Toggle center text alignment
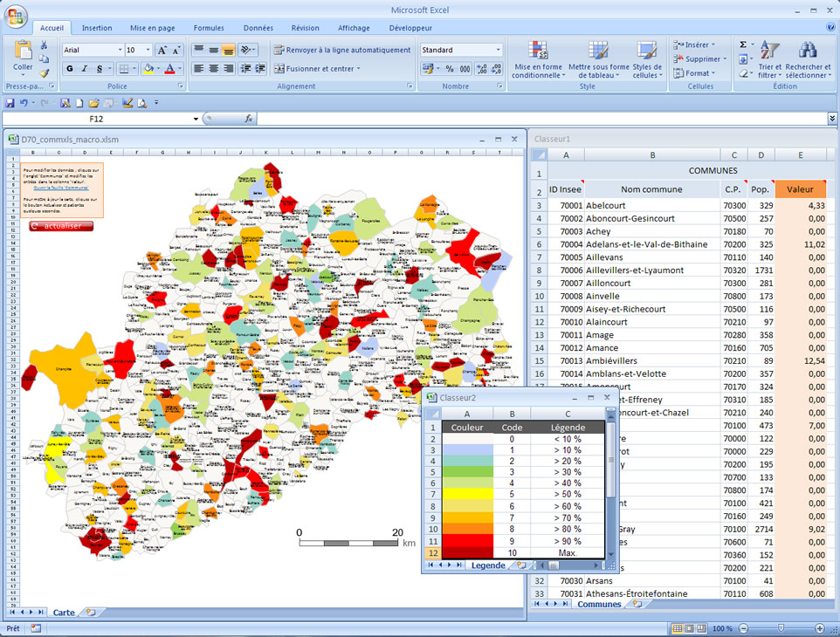Image resolution: width=840 pixels, height=637 pixels. (x=213, y=69)
